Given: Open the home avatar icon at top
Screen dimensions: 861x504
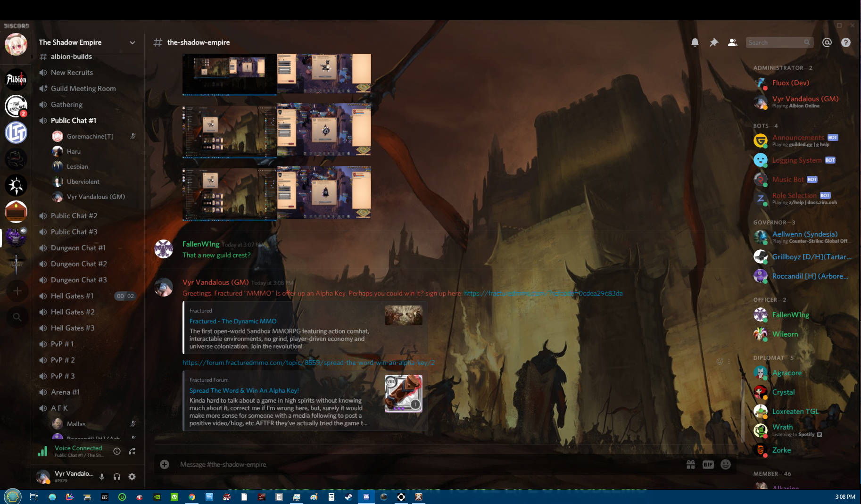Looking at the screenshot, I should (x=16, y=45).
